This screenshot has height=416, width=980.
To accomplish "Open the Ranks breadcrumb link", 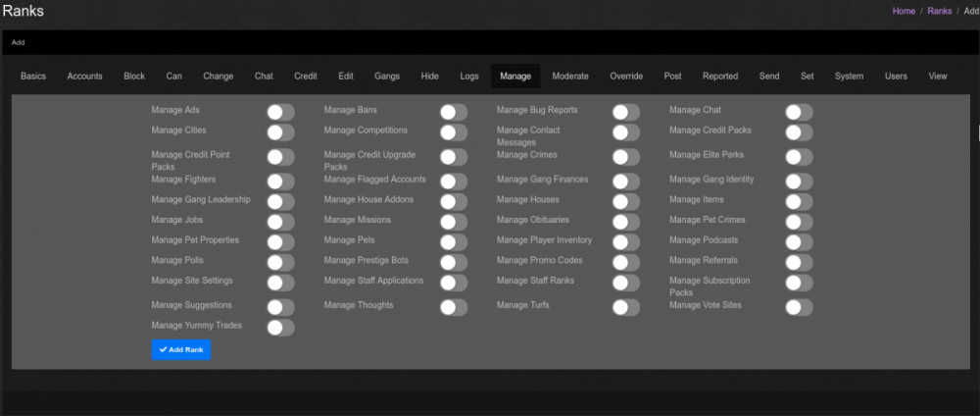I will point(940,11).
